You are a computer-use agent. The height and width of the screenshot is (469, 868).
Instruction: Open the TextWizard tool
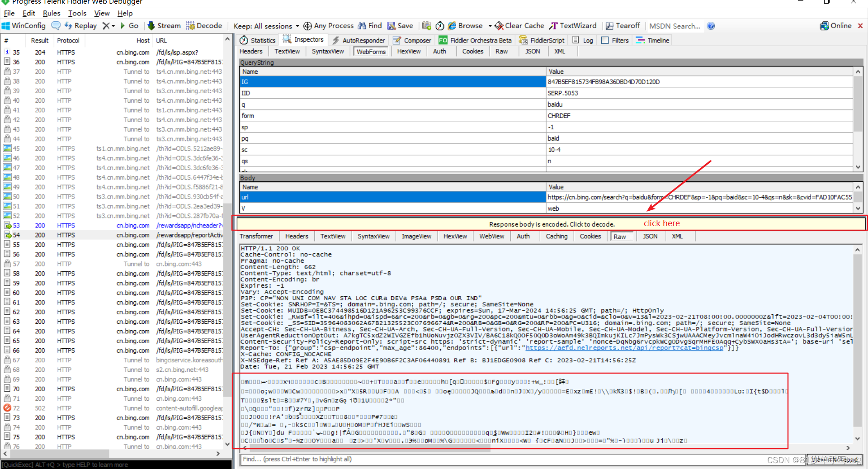(573, 26)
